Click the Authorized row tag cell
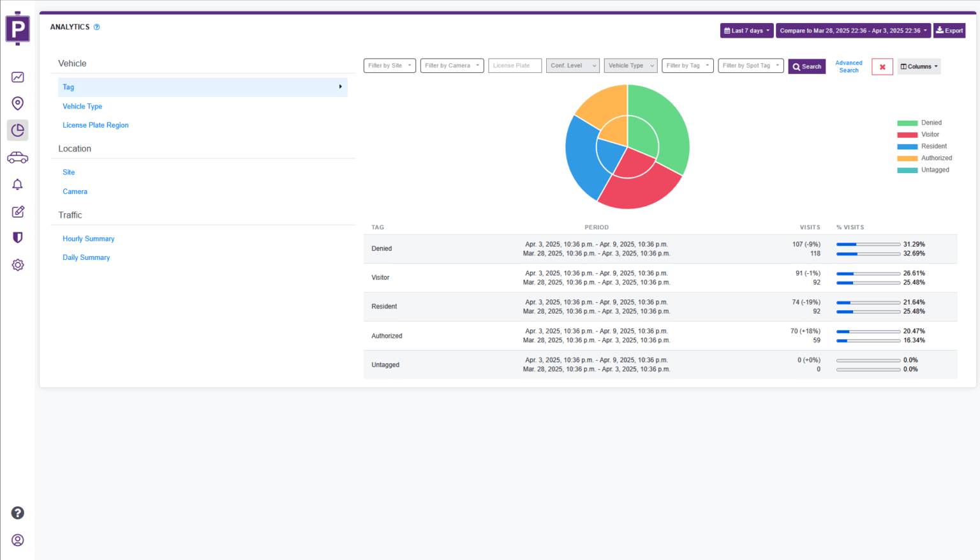 click(x=387, y=336)
